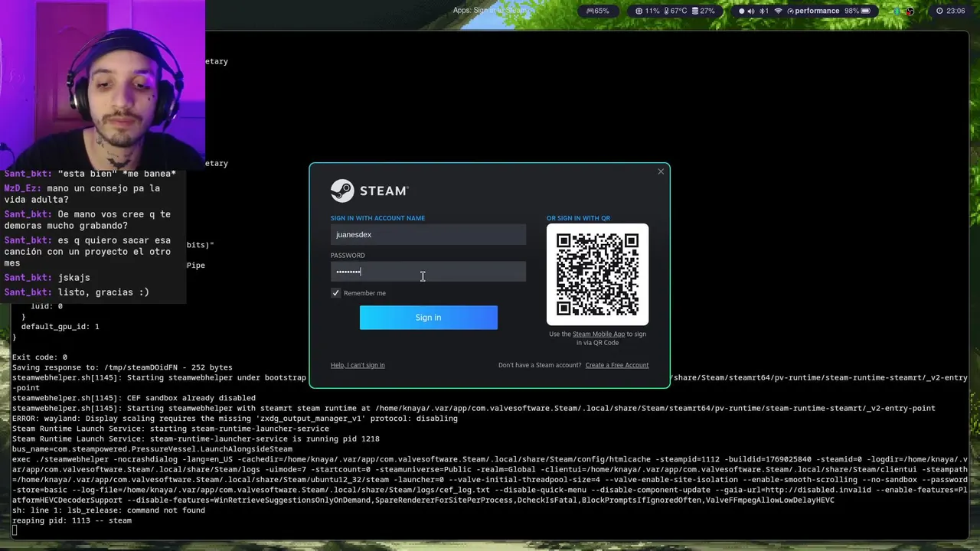Click the Steam logo in the sign-in dialog
Screen dimensions: 980x551
370,191
